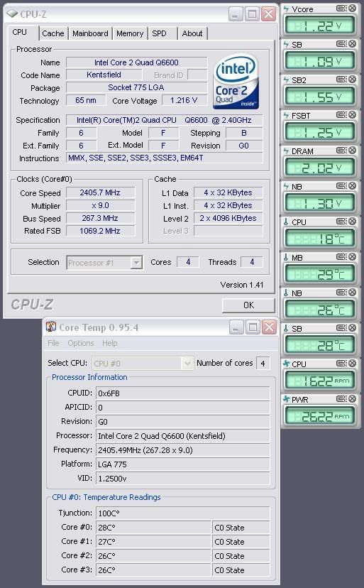
Task: Close the CPU temperature gadget showing 18°C
Action: pyautogui.click(x=352, y=222)
